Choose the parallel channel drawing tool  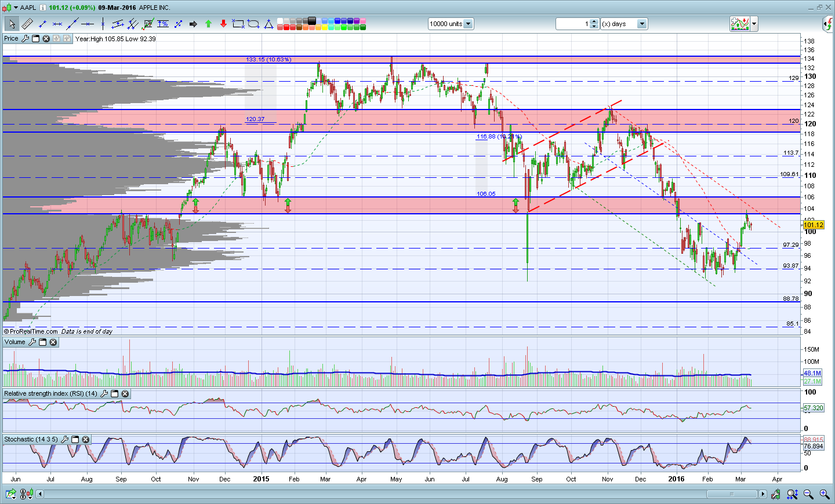[118, 24]
